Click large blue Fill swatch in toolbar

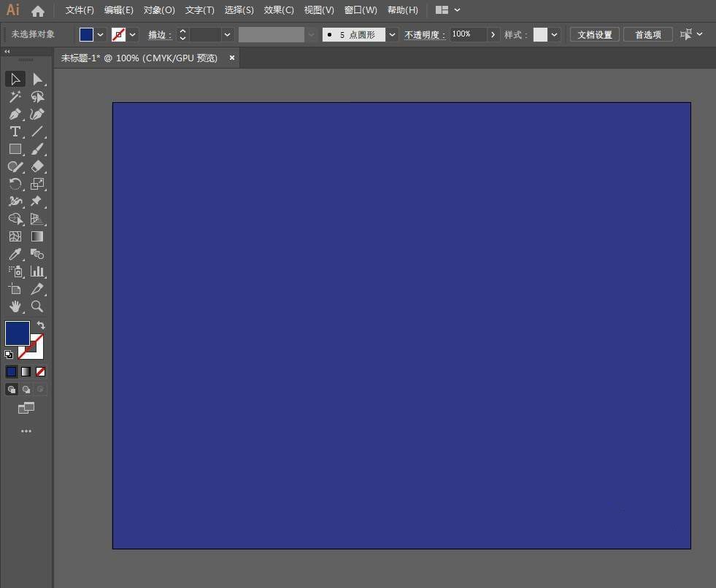(x=18, y=333)
